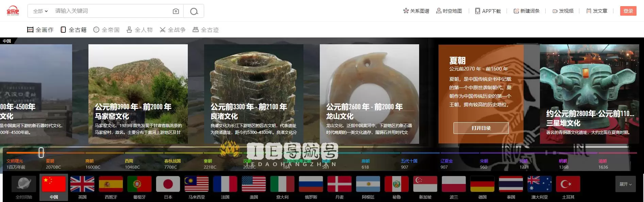Image resolution: width=644 pixels, height=202 pixels.
Task: Jump to 唐朝 618 timeline marker
Action: click(365, 164)
